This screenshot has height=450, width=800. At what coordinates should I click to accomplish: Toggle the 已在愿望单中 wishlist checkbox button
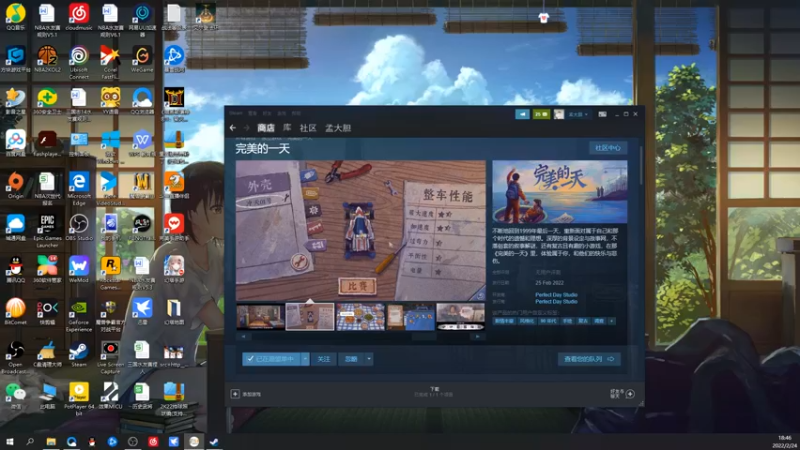[x=271, y=359]
